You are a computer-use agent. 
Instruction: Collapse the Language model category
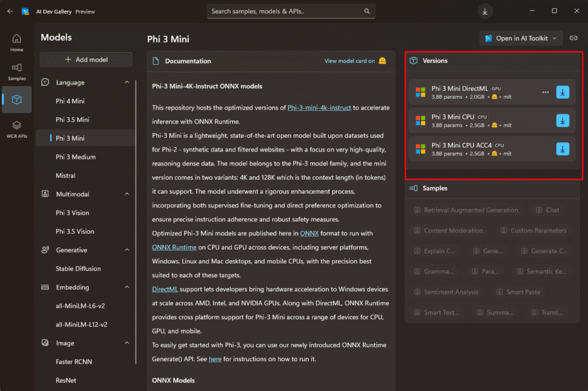click(127, 83)
